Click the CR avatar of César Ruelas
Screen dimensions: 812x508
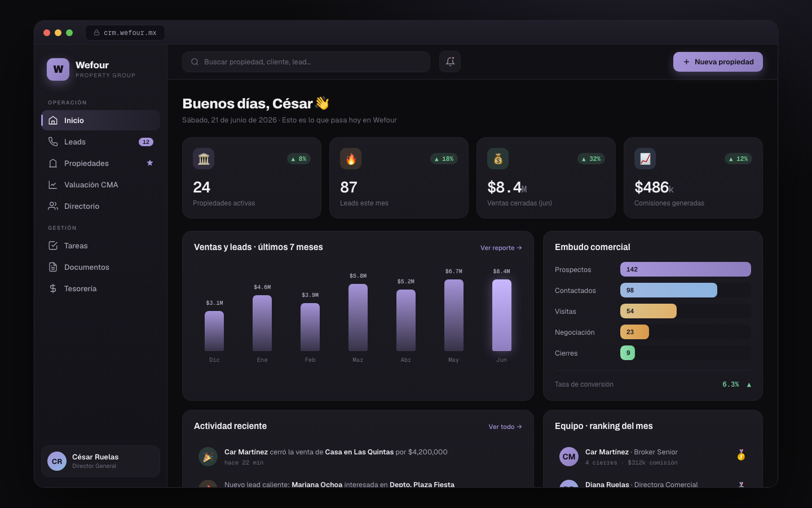click(57, 461)
